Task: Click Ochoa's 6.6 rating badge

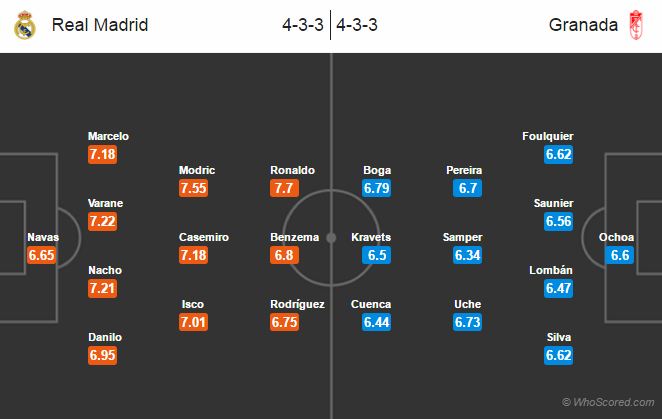Action: [619, 255]
